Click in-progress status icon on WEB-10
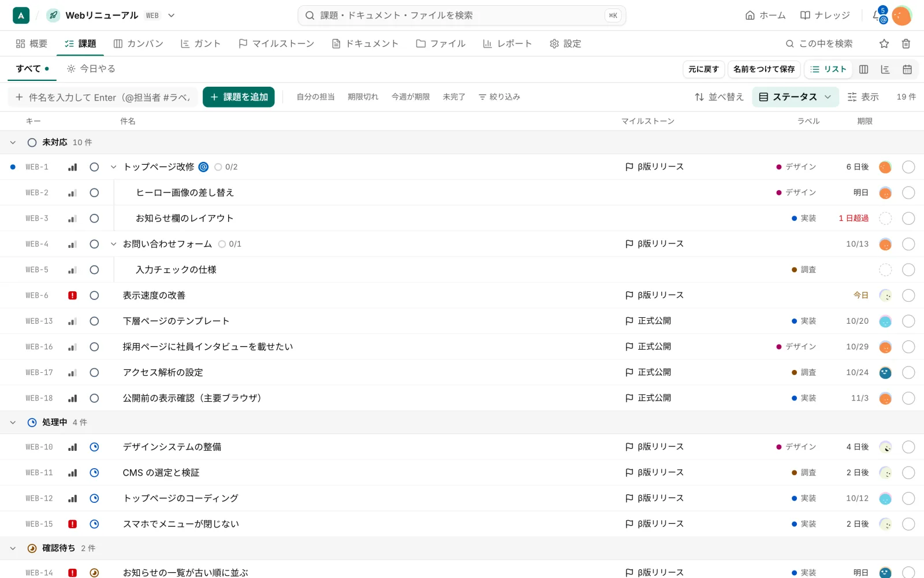Image resolution: width=924 pixels, height=578 pixels. 94,447
